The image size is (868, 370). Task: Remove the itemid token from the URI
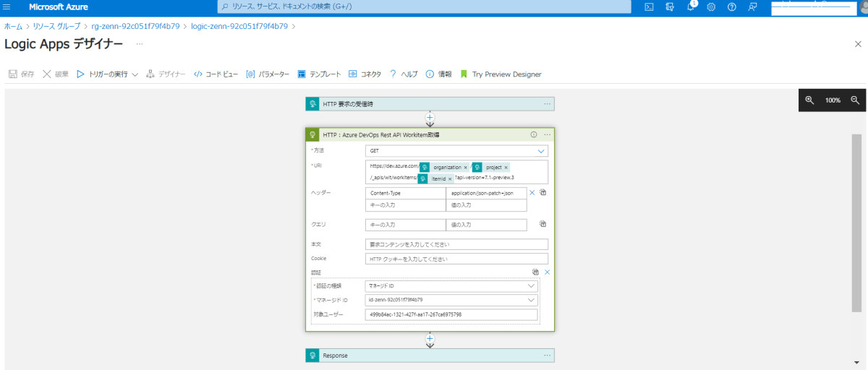coord(449,178)
